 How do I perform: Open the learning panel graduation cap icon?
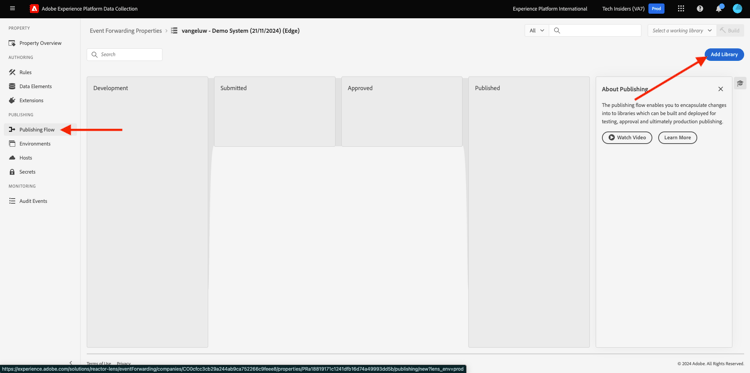pos(740,83)
